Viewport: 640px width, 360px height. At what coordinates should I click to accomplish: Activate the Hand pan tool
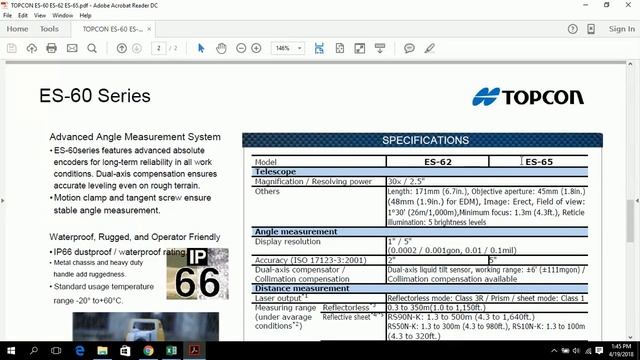pos(221,48)
